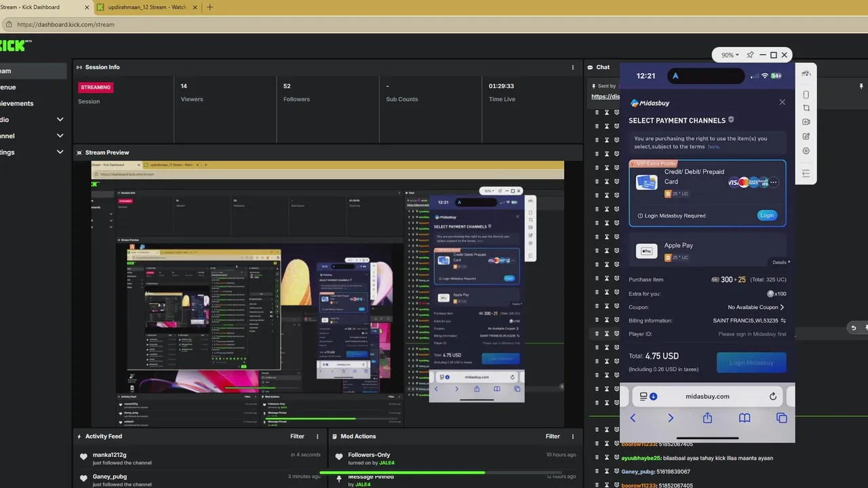The image size is (868, 488).
Task: Tap the midasbuy.com Safari address field
Action: [707, 396]
